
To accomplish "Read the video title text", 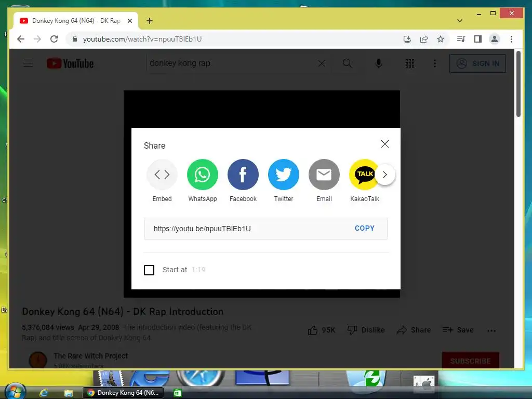I will [123, 312].
